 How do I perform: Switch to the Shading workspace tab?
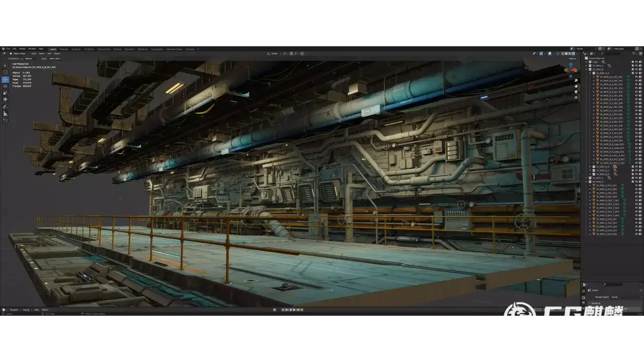coord(117,49)
